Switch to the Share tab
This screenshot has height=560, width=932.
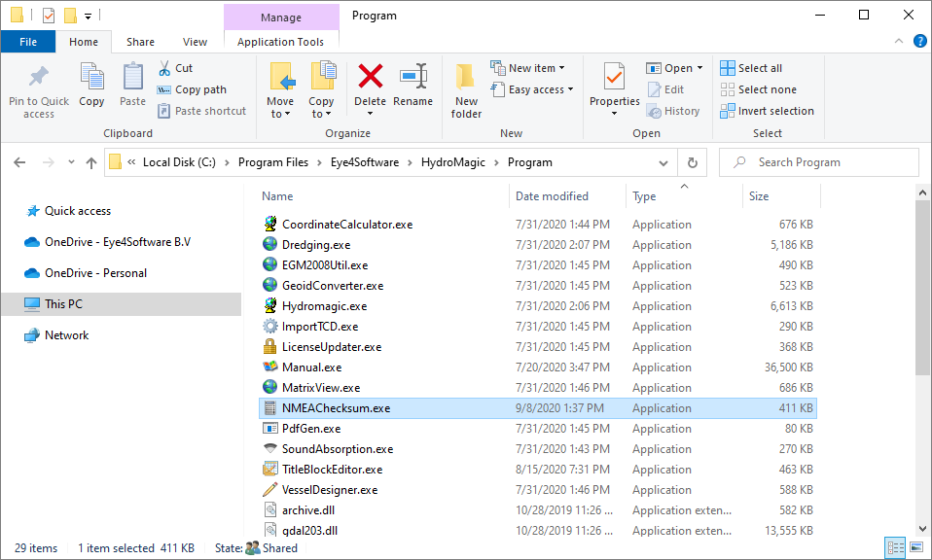[x=140, y=42]
